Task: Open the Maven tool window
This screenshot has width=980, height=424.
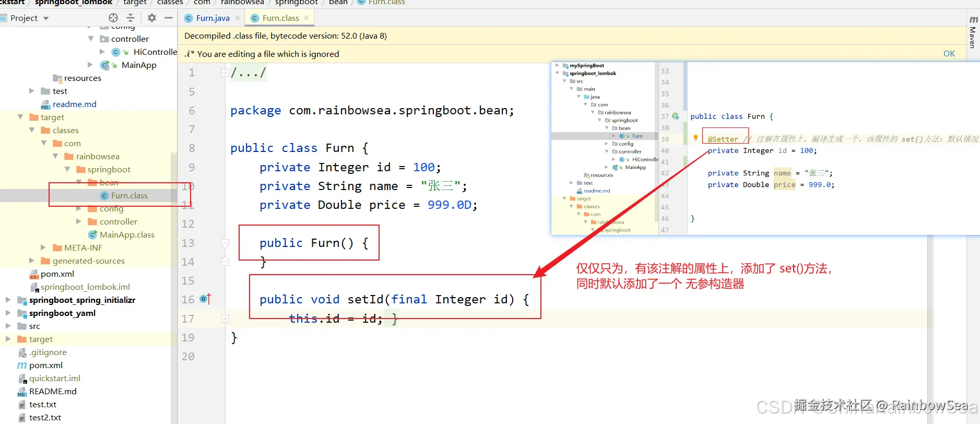Action: click(x=973, y=32)
